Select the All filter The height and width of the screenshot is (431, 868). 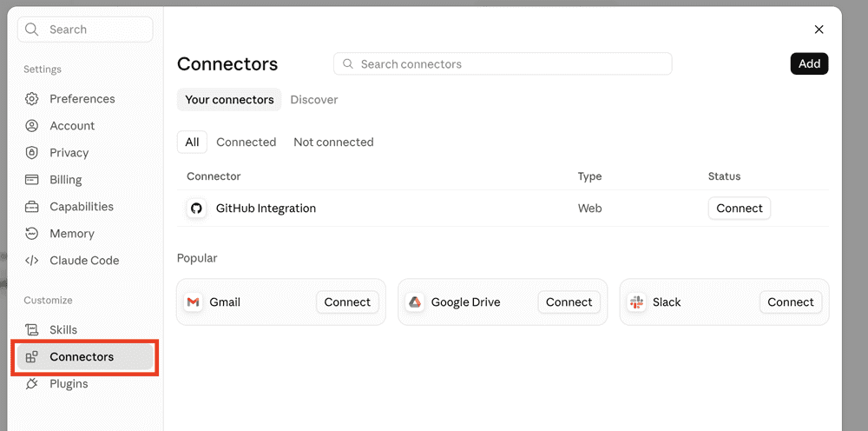tap(192, 143)
